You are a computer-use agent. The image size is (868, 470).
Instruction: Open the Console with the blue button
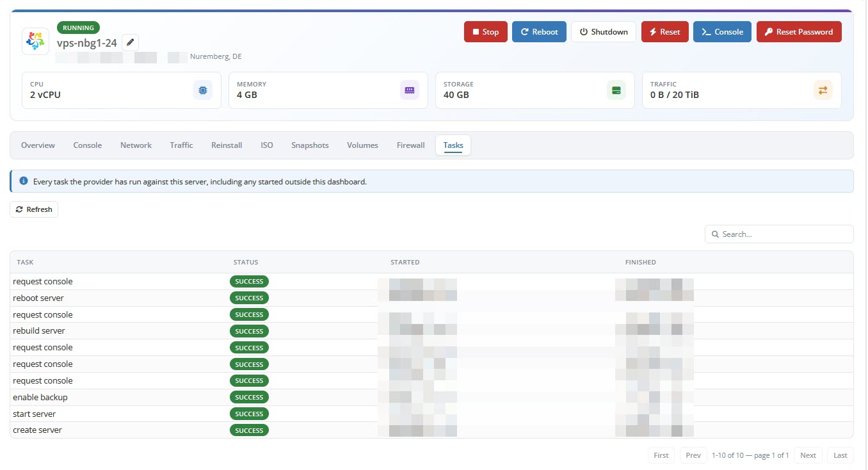pos(722,32)
